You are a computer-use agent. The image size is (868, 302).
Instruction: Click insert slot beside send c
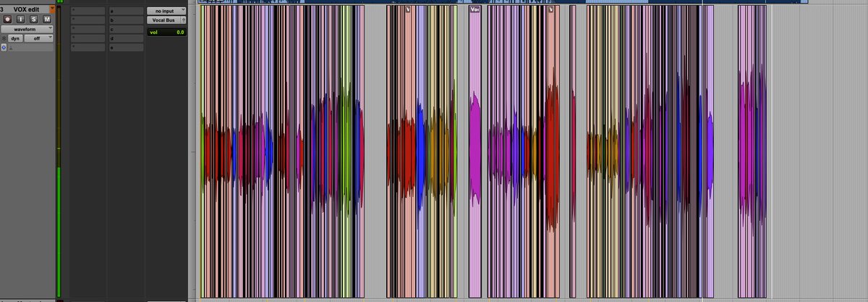click(88, 29)
